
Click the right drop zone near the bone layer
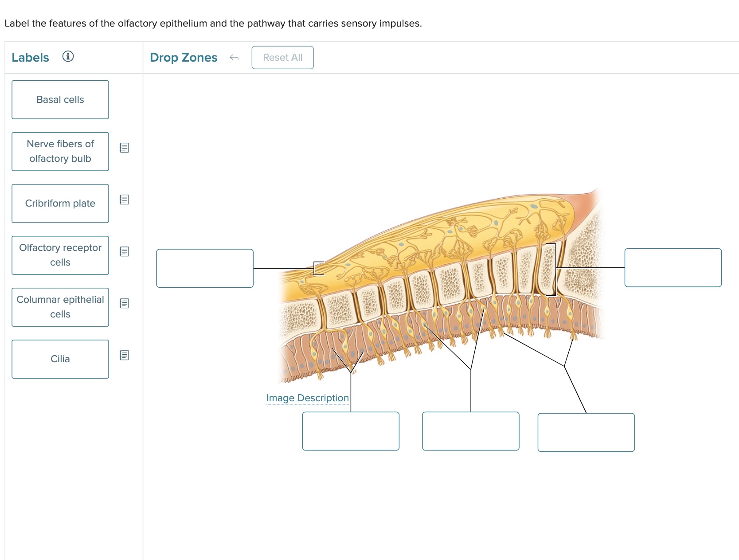[673, 268]
